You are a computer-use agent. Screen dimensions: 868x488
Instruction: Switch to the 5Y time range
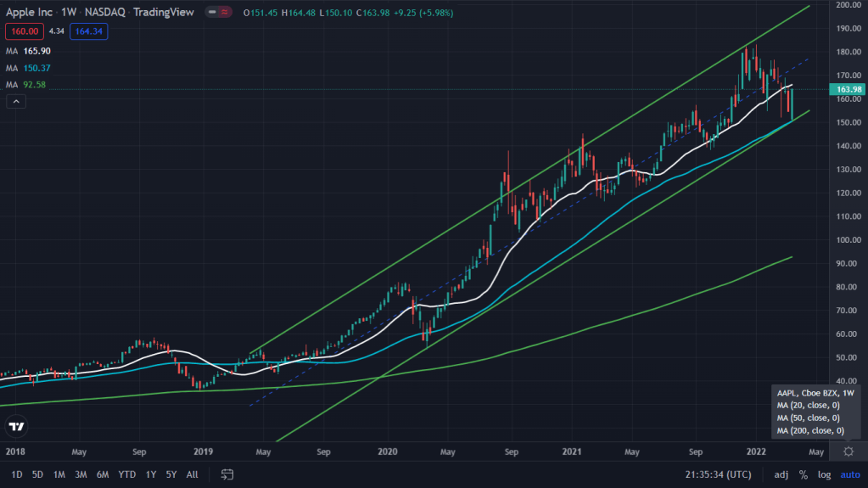(171, 474)
